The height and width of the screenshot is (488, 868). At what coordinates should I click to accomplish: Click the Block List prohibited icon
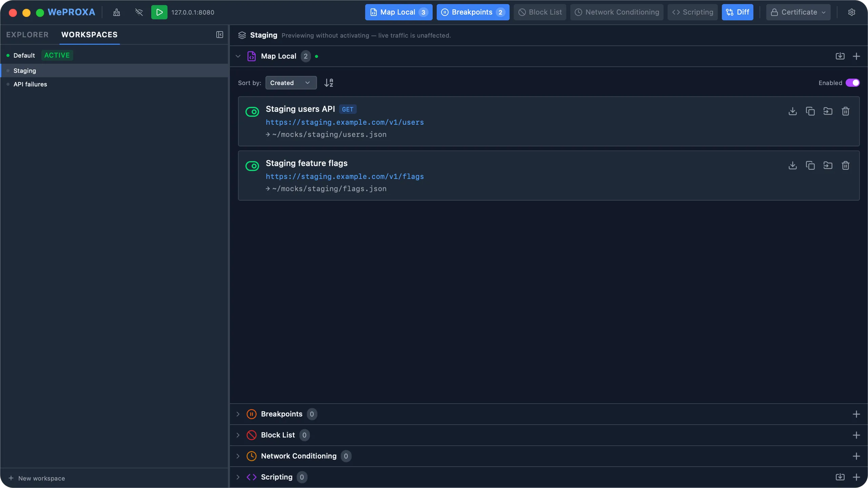(251, 435)
